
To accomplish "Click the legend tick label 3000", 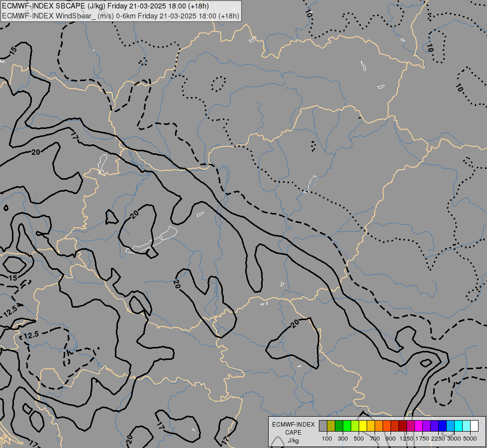I will (x=454, y=439).
